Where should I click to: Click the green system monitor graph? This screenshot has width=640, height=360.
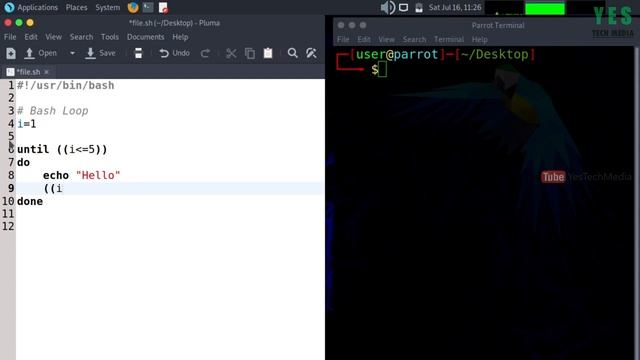[x=545, y=8]
